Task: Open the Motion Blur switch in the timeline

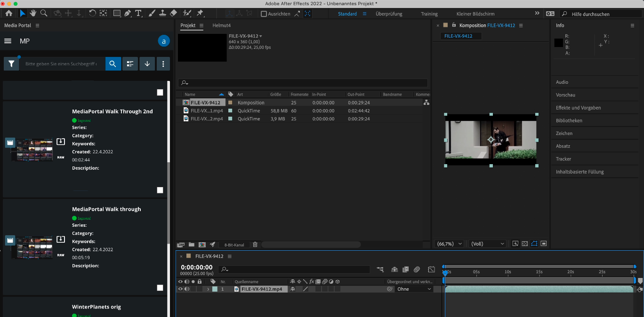Action: click(325, 281)
